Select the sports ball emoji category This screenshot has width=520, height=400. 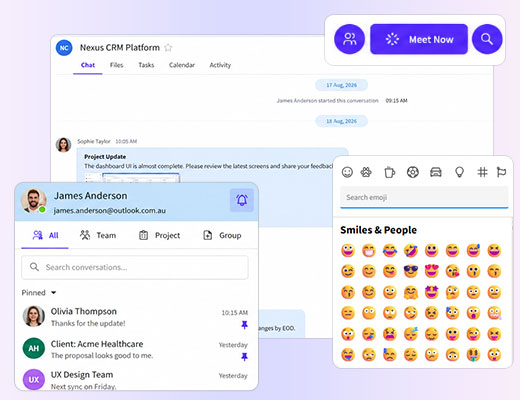413,172
